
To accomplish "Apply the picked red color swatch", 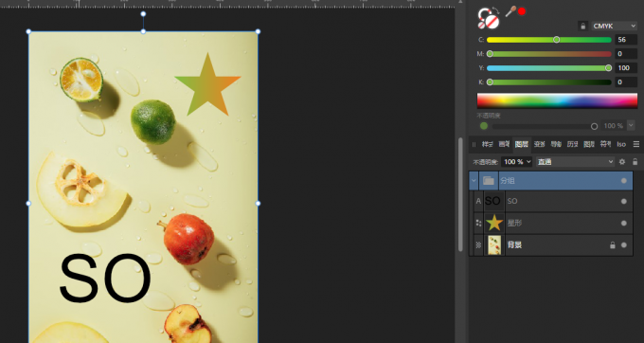I will coord(522,11).
